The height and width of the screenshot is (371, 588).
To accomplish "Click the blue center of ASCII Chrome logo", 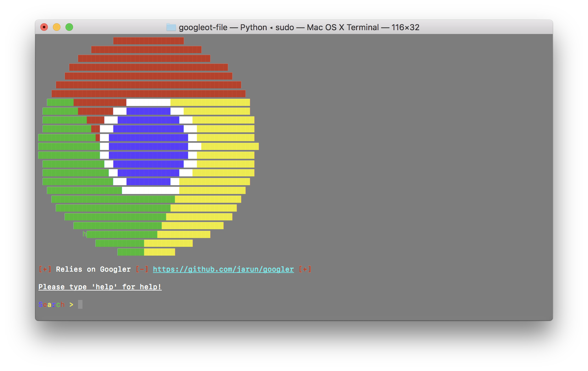I will tap(149, 146).
